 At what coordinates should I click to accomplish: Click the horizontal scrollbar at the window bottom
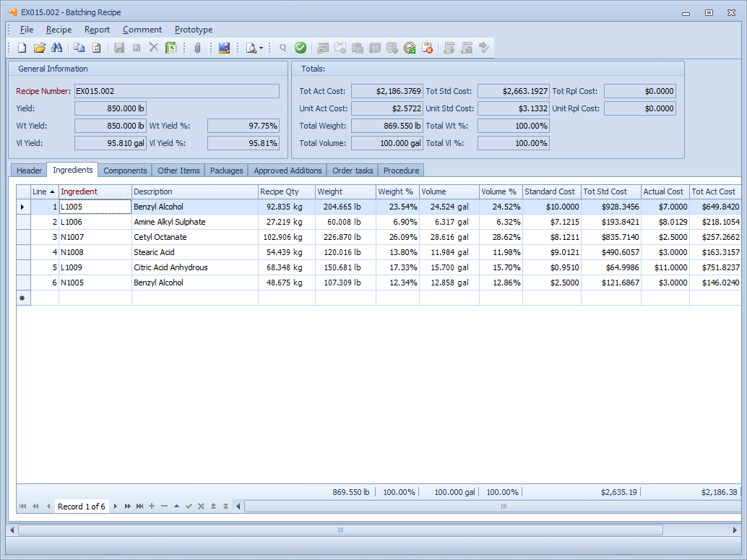coord(340,530)
